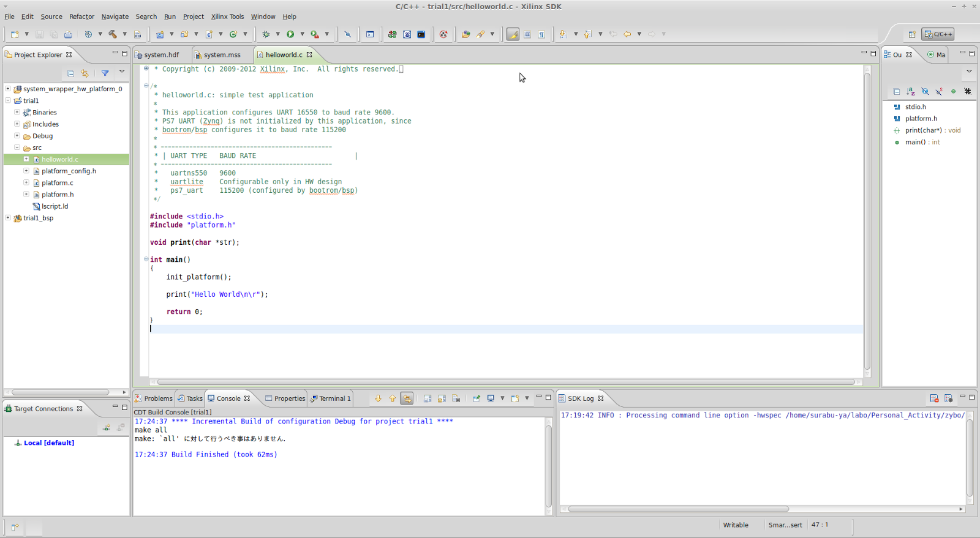Click Collapse All in Project Explorer
The image size is (980, 538).
70,73
